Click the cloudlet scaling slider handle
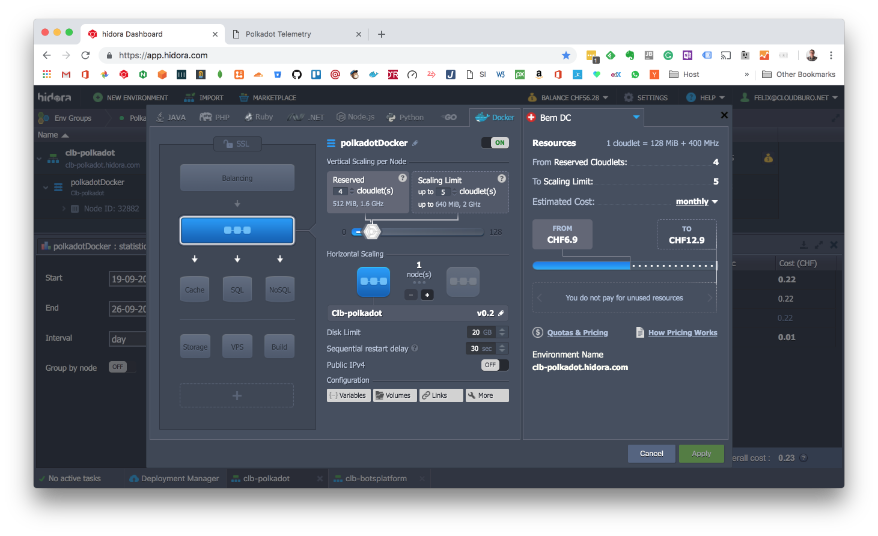This screenshot has width=878, height=536. (x=372, y=231)
